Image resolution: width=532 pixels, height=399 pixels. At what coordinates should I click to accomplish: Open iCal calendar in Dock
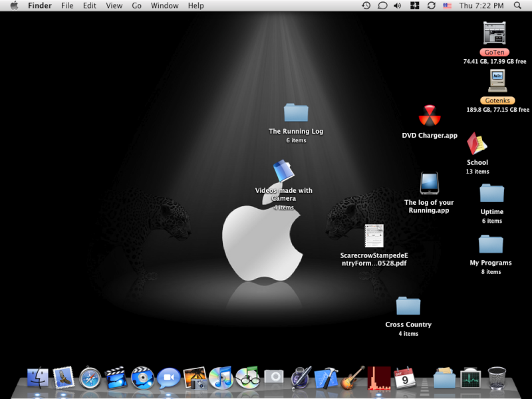[x=405, y=378]
